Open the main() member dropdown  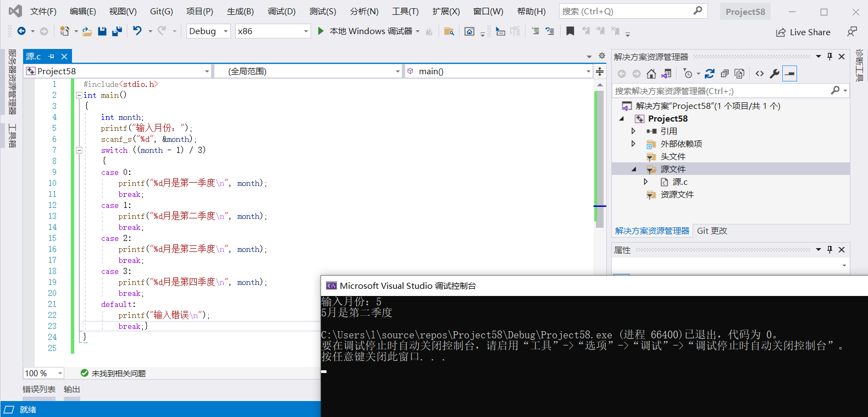(499, 72)
